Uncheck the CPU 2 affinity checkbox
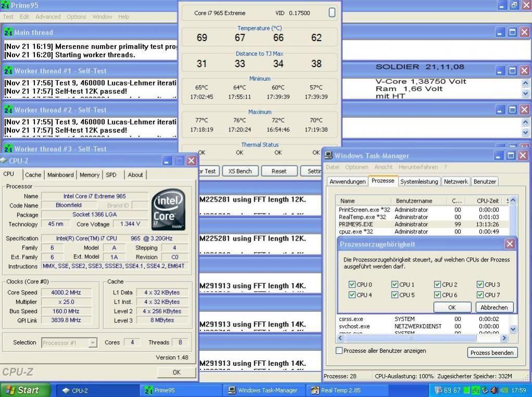Image resolution: width=532 pixels, height=397 pixels. coord(437,284)
